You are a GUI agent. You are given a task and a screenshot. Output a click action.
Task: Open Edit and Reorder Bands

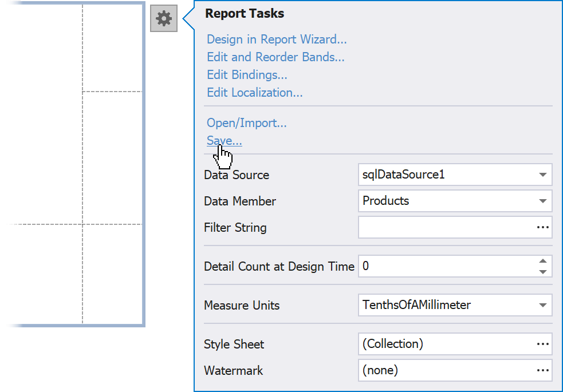pos(275,57)
